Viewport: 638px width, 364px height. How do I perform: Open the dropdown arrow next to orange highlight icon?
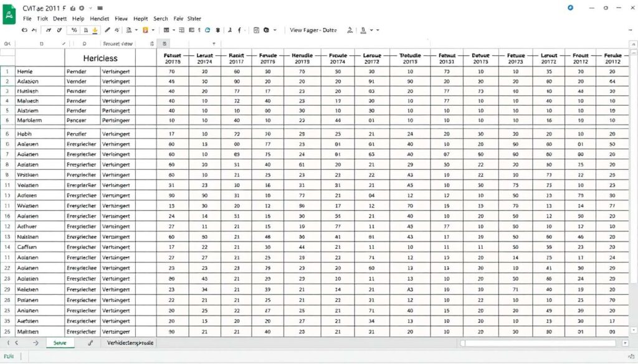point(153,30)
